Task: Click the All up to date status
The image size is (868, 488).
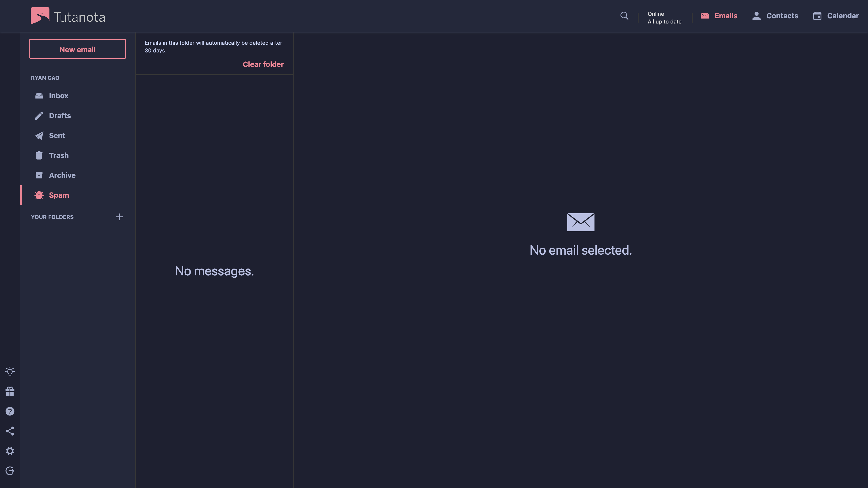Action: [664, 21]
